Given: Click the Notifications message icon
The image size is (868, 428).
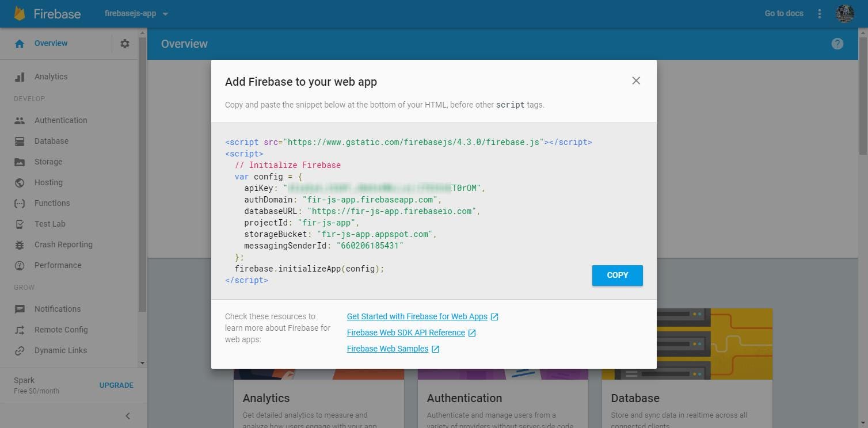Looking at the screenshot, I should [x=20, y=309].
